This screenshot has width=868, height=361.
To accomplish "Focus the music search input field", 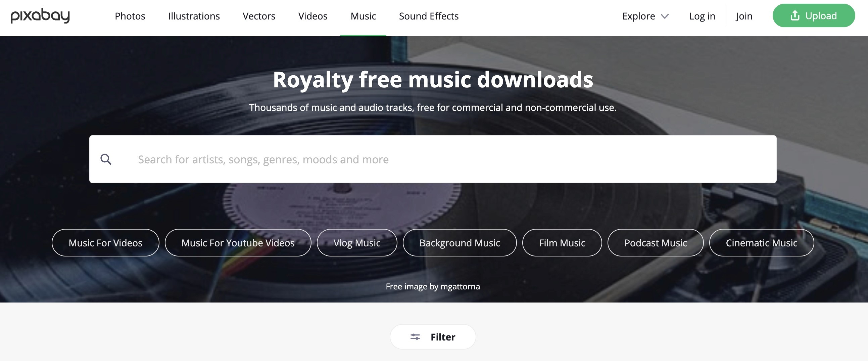I will (433, 159).
